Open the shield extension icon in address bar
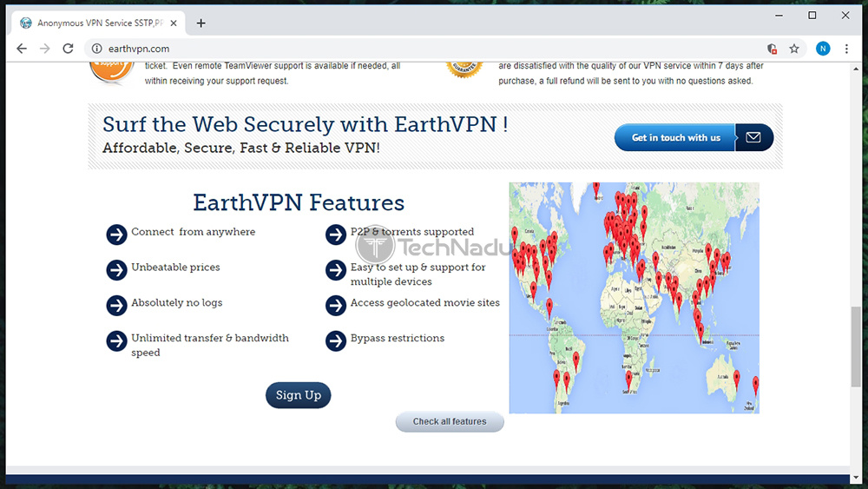This screenshot has width=868, height=489. 772,49
